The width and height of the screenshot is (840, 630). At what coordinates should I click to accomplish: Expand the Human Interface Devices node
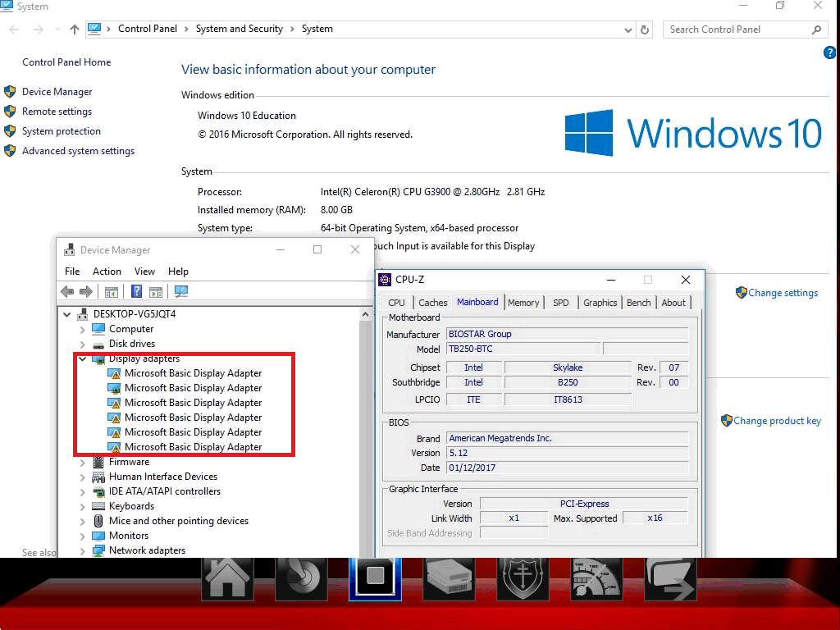click(x=83, y=477)
